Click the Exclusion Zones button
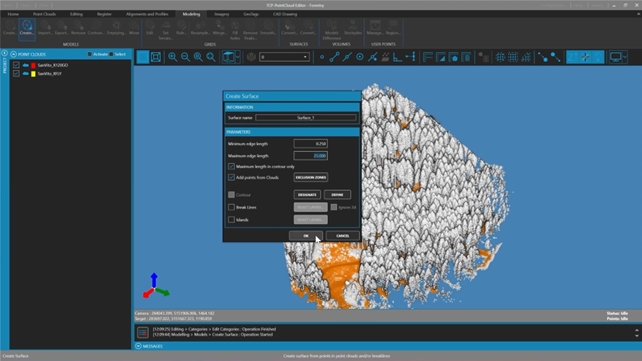The height and width of the screenshot is (361, 642). click(311, 177)
